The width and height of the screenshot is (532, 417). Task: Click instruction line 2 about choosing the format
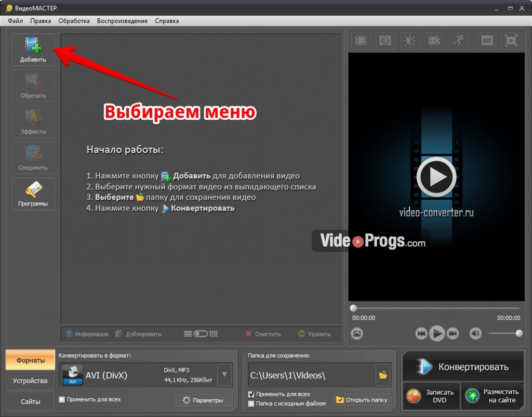[201, 187]
